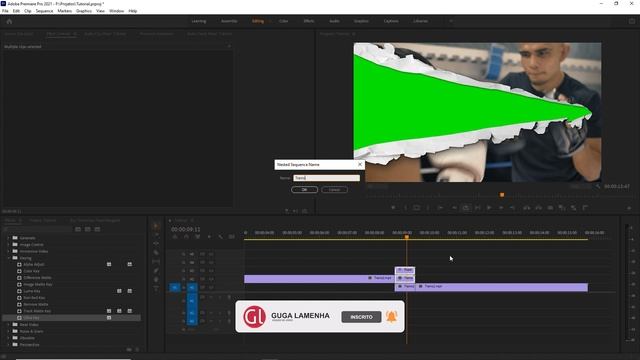
Task: Select the Razor tool
Action: tap(156, 253)
